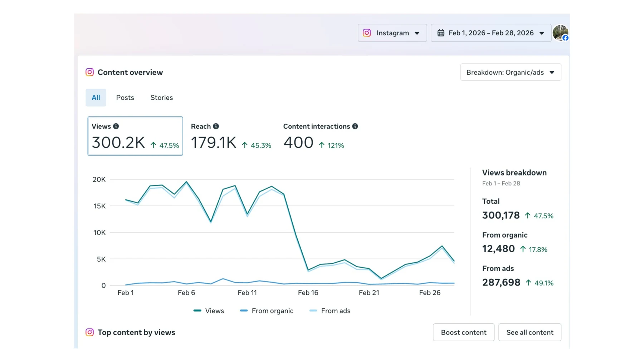Open the Feb 1 – Feb 28 date range picker
The image size is (644, 362).
[x=491, y=33]
